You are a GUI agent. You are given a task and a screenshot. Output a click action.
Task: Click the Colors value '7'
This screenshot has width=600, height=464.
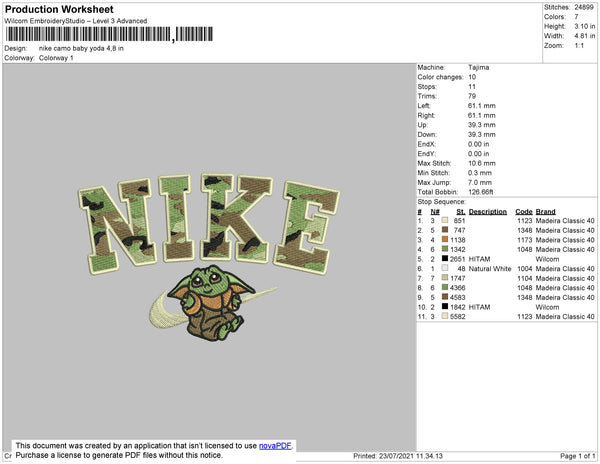[576, 17]
